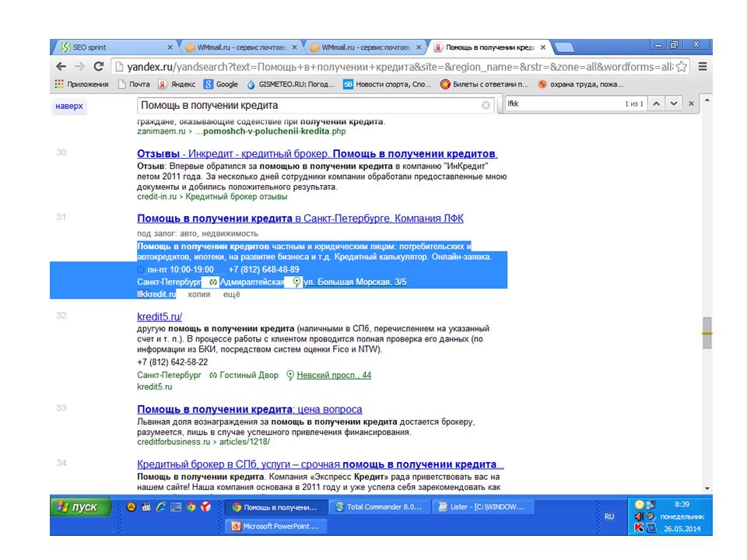Click the page scrollbar down arrow
The image size is (747, 560).
coord(707,488)
